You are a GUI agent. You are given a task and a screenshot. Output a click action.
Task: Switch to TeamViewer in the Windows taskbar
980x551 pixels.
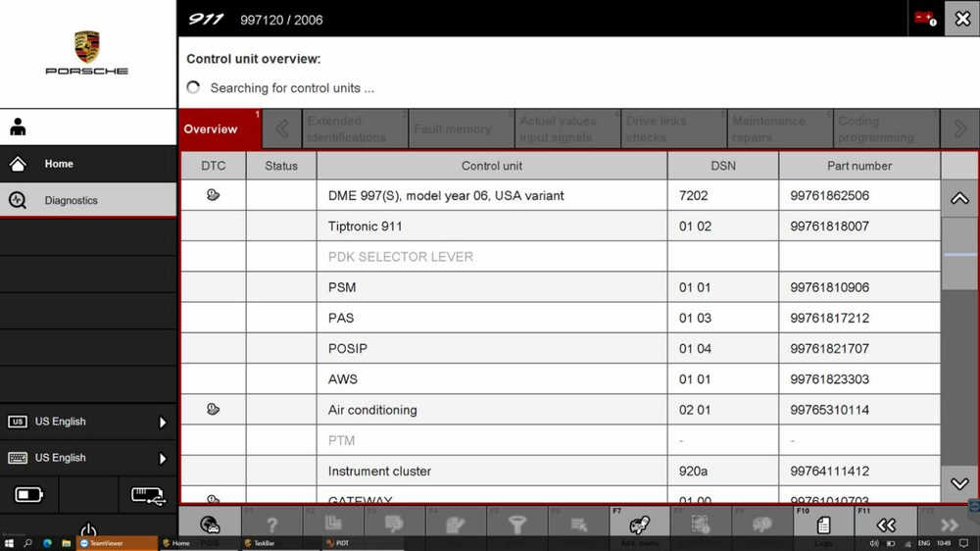coord(118,543)
